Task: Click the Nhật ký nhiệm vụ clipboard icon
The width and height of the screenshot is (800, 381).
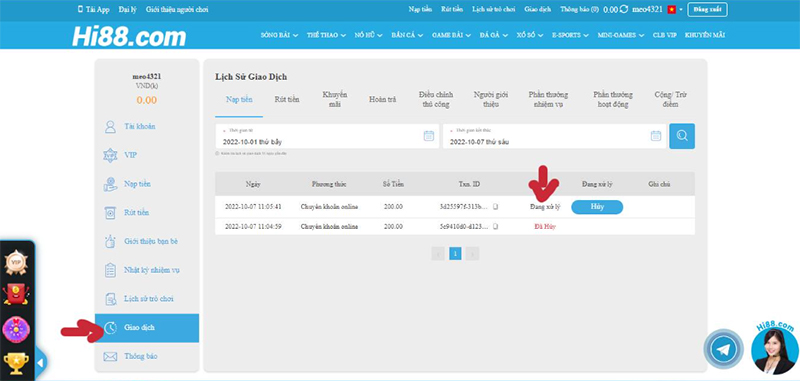Action: coord(110,270)
